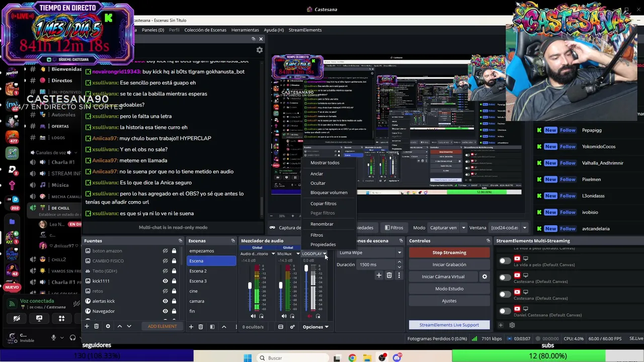
Task: Move source down in Fuentes list
Action: [129, 326]
